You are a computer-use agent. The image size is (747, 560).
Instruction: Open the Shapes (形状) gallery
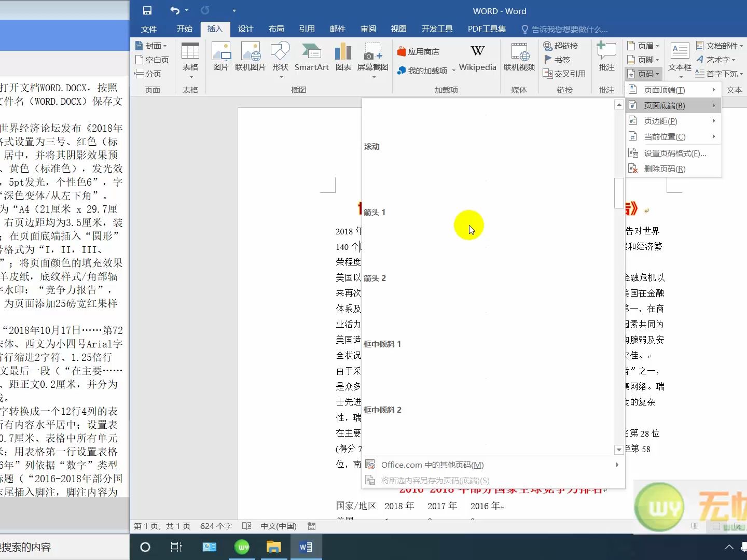280,60
